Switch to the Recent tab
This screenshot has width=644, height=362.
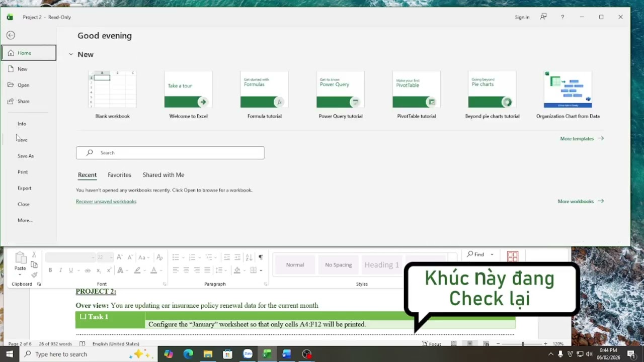[x=87, y=175]
